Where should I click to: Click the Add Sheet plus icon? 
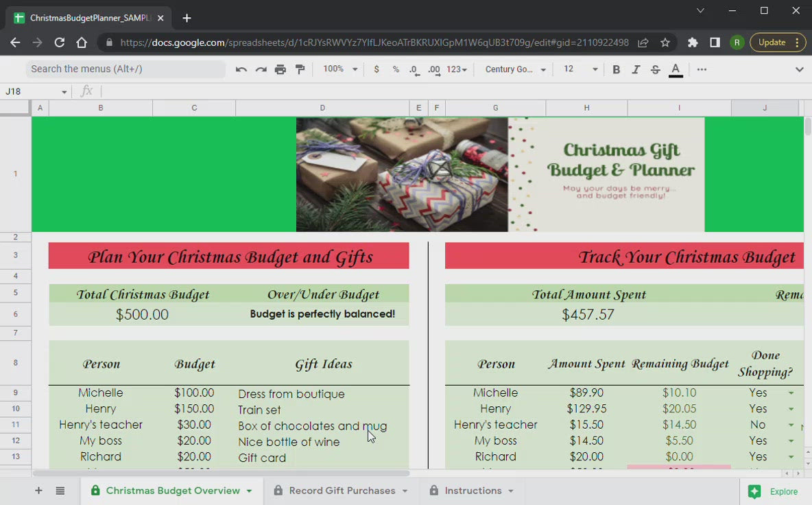pyautogui.click(x=38, y=491)
